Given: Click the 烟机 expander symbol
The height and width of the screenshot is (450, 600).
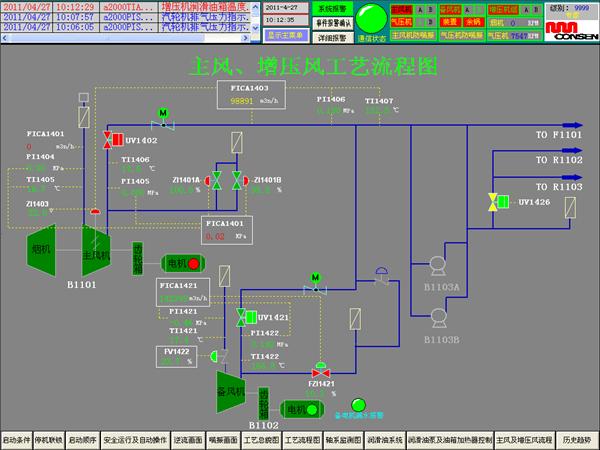Looking at the screenshot, I should (x=41, y=249).
